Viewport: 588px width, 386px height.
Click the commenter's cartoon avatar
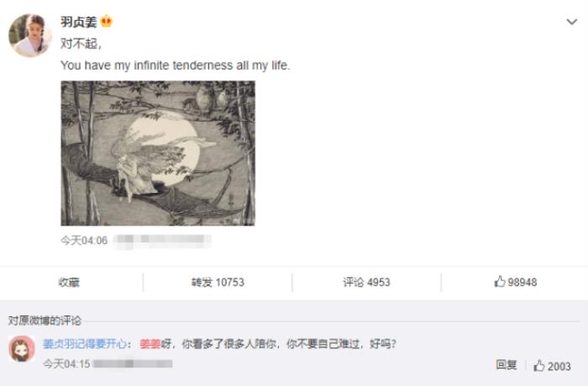(22, 348)
